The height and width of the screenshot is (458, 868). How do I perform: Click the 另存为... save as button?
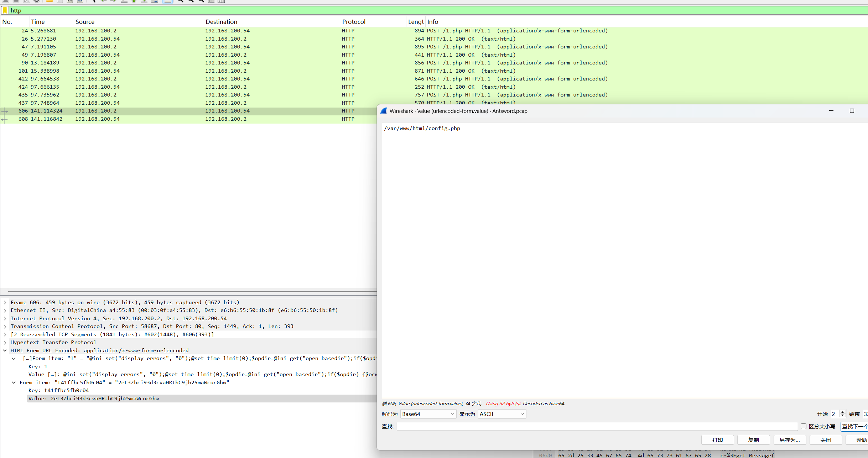789,440
